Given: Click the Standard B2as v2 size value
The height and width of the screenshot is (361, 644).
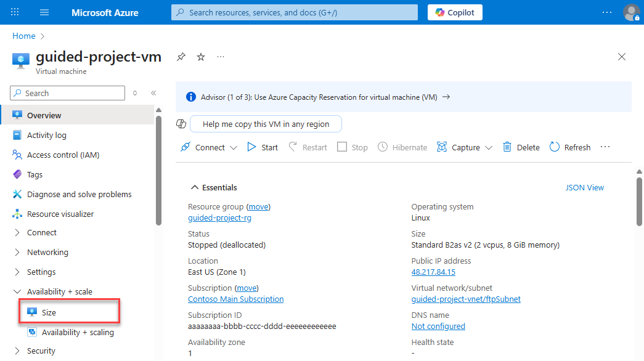Looking at the screenshot, I should 486,245.
